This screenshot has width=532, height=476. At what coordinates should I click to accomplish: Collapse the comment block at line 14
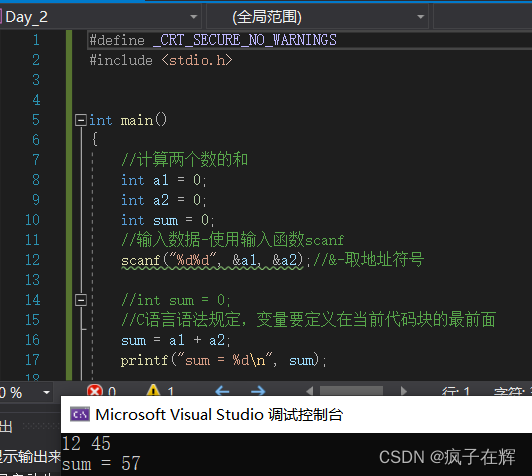click(81, 300)
